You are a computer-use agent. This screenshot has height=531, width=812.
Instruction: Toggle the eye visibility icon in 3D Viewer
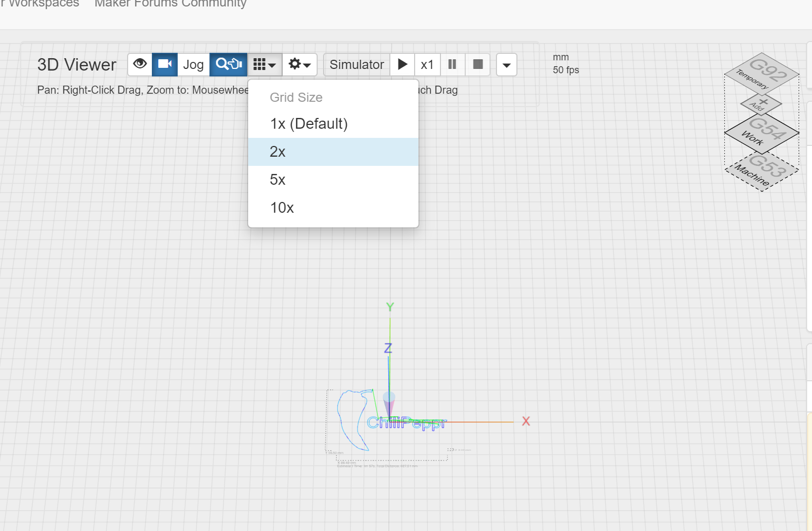coord(140,65)
